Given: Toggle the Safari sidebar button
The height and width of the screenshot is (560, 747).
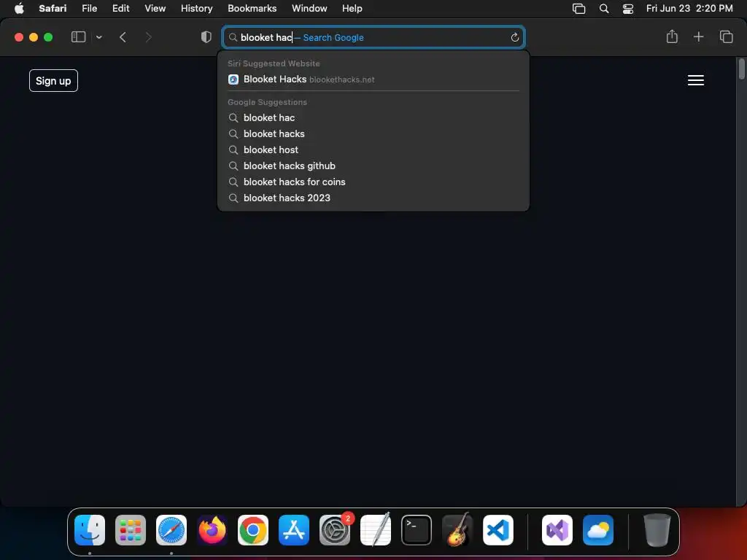Looking at the screenshot, I should click(78, 36).
